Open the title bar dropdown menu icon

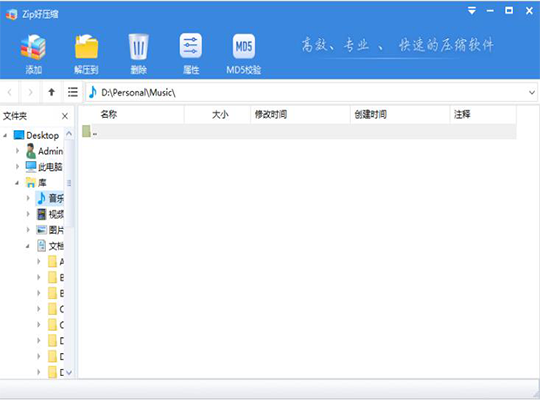(472, 11)
